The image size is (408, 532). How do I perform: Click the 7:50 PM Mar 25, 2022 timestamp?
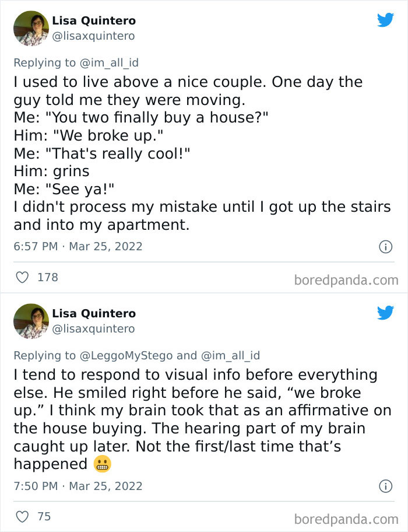pyautogui.click(x=78, y=485)
